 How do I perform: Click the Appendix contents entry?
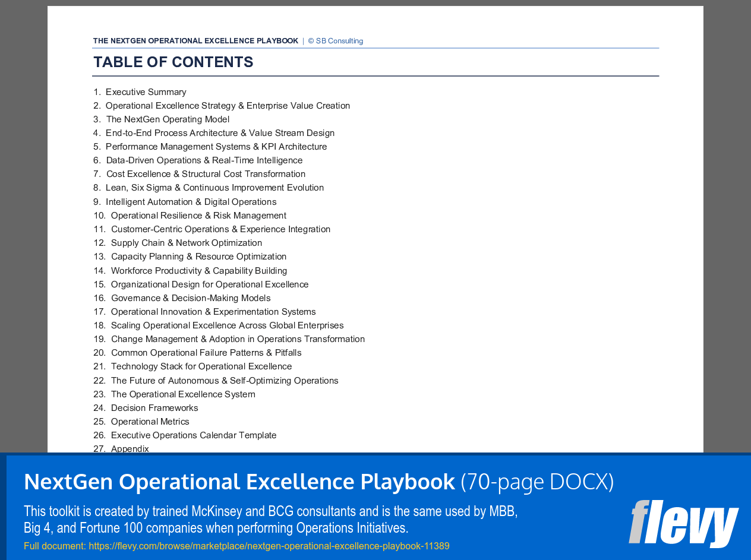[x=130, y=448]
